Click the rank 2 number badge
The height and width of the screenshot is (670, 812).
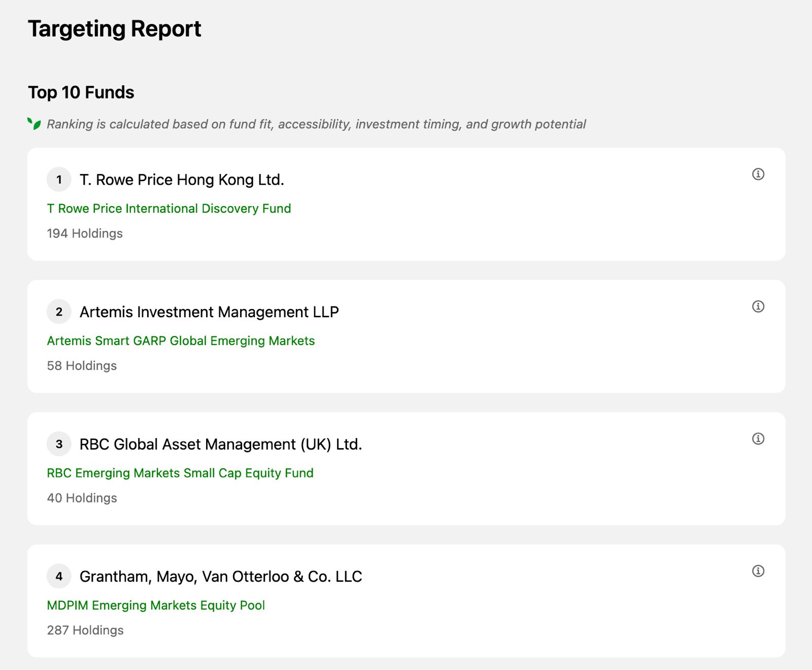tap(59, 312)
